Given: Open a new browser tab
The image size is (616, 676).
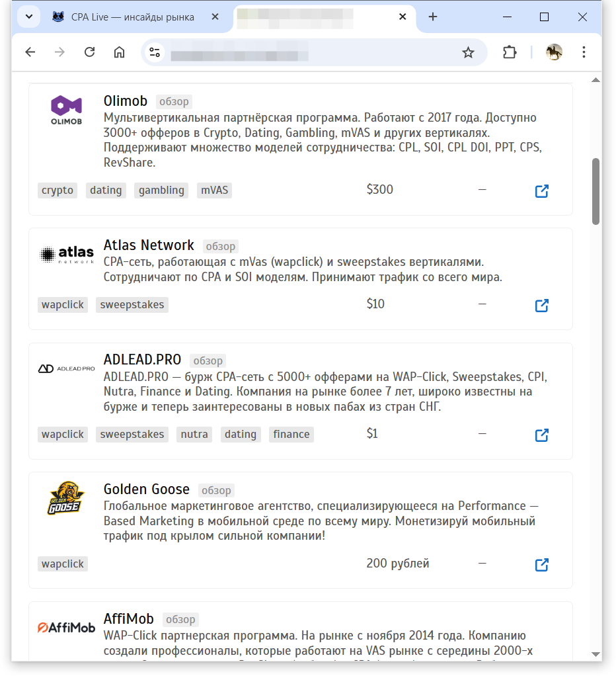Looking at the screenshot, I should click(x=433, y=17).
